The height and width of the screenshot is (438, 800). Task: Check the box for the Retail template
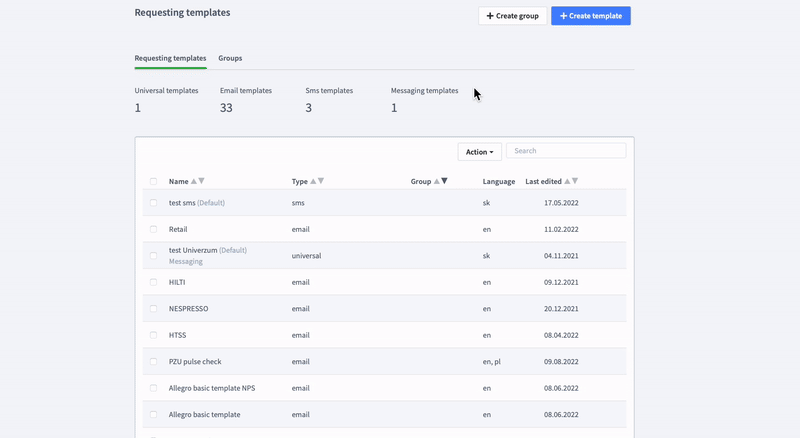click(154, 229)
